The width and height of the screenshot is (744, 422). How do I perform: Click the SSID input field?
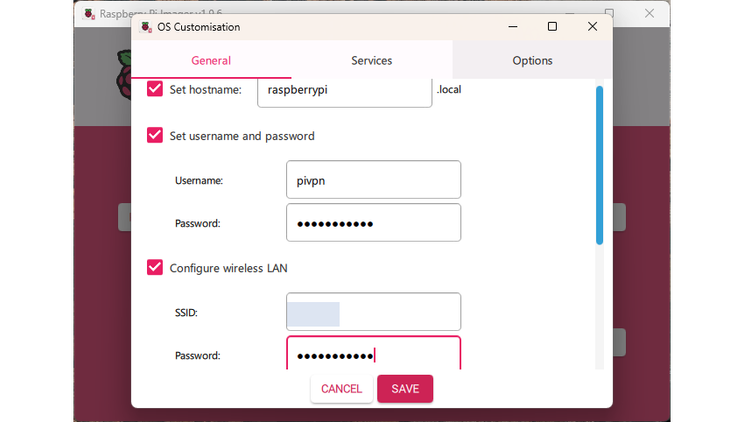(x=373, y=311)
